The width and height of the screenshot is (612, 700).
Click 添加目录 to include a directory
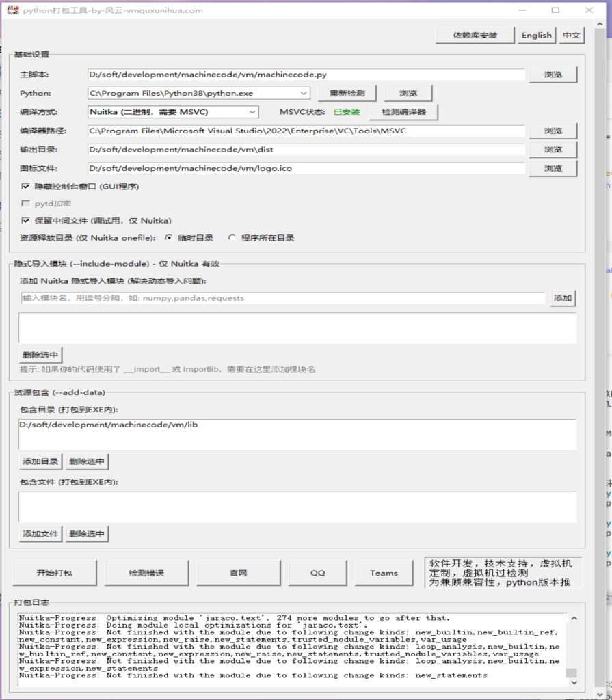click(40, 461)
